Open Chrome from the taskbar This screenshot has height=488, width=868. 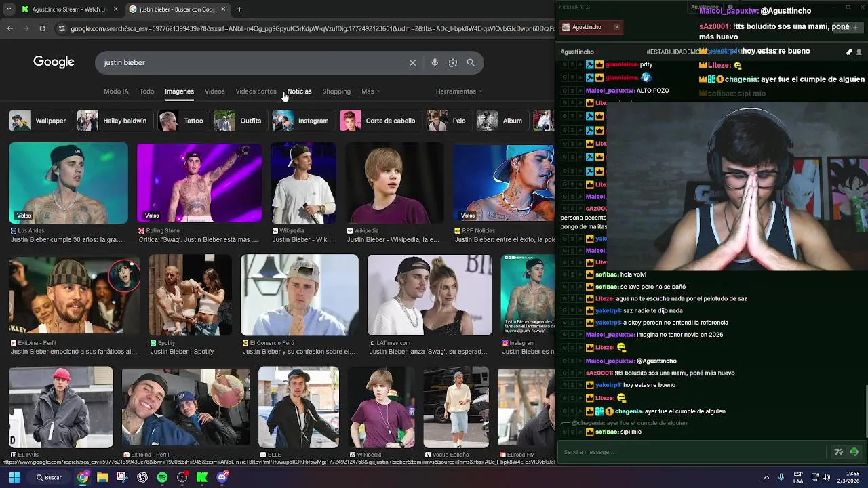click(x=83, y=477)
